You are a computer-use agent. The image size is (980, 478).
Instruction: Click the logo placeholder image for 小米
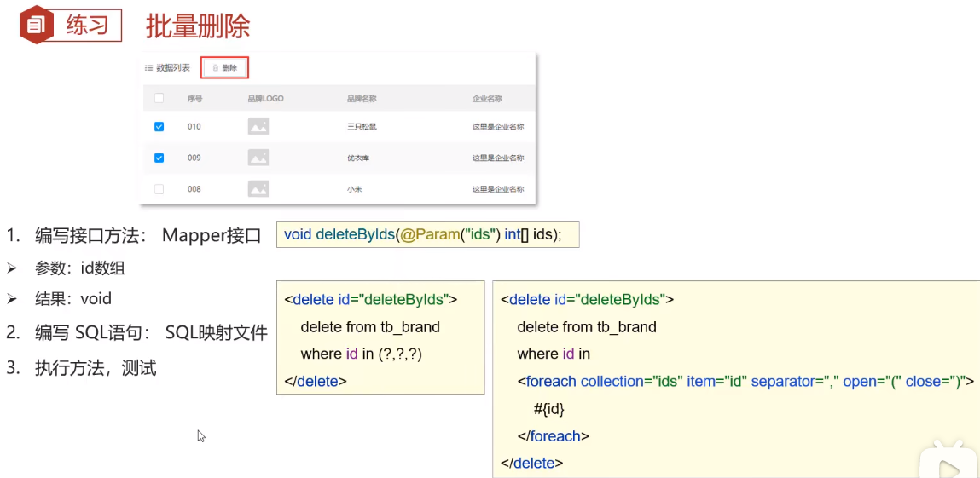(x=258, y=189)
